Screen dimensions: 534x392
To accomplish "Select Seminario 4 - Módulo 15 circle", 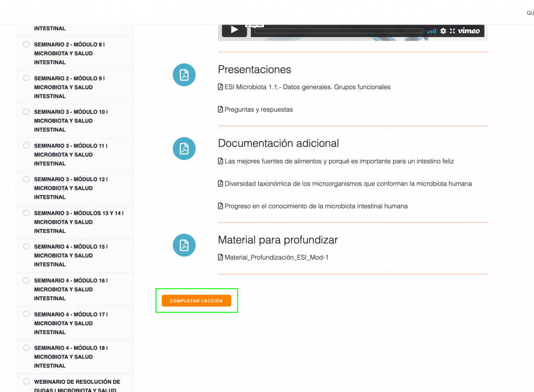I will pos(26,247).
